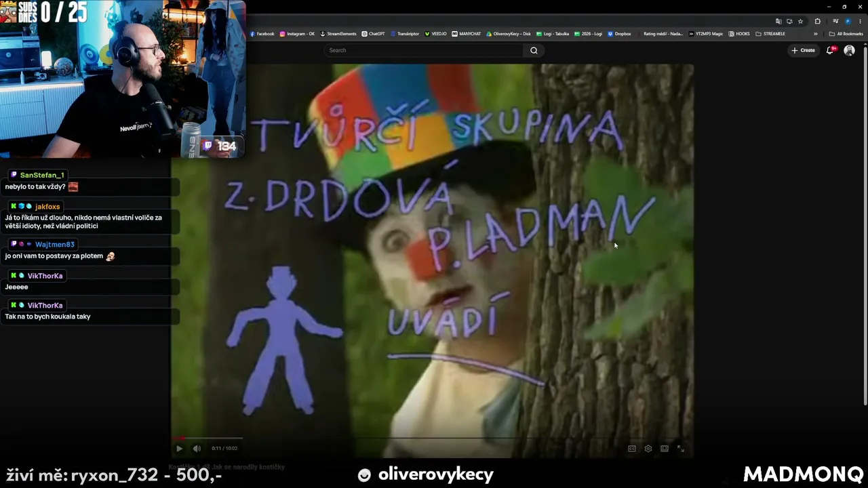Open the MANYCHAT bookmark

click(467, 34)
